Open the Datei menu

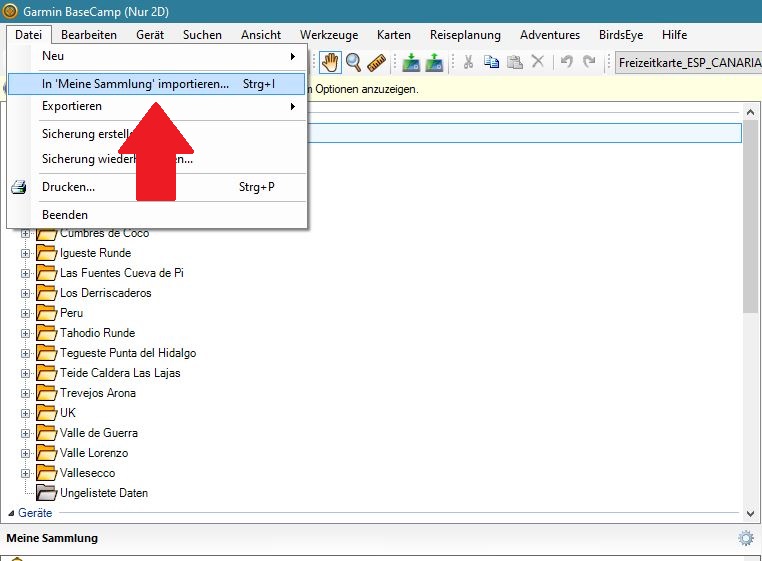tap(28, 35)
